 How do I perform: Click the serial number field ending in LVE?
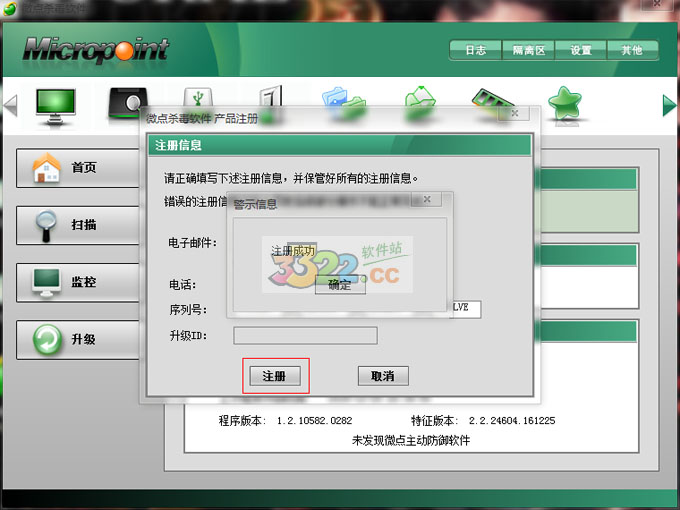(x=466, y=309)
